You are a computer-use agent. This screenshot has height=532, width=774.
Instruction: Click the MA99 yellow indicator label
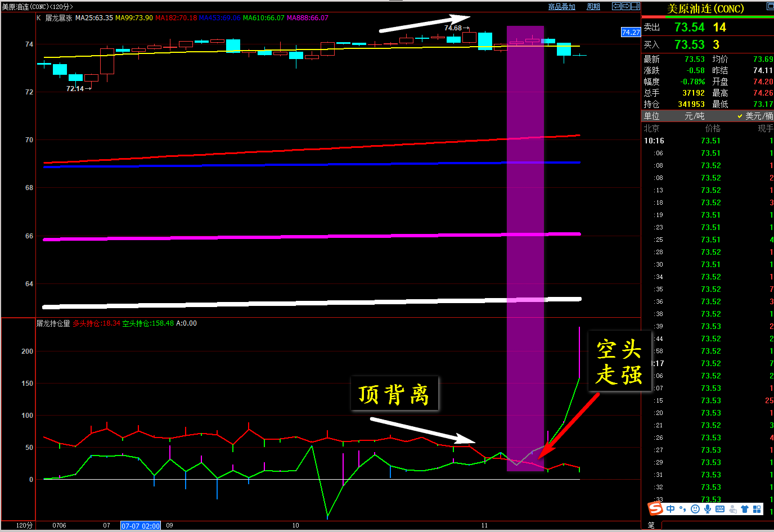(134, 18)
